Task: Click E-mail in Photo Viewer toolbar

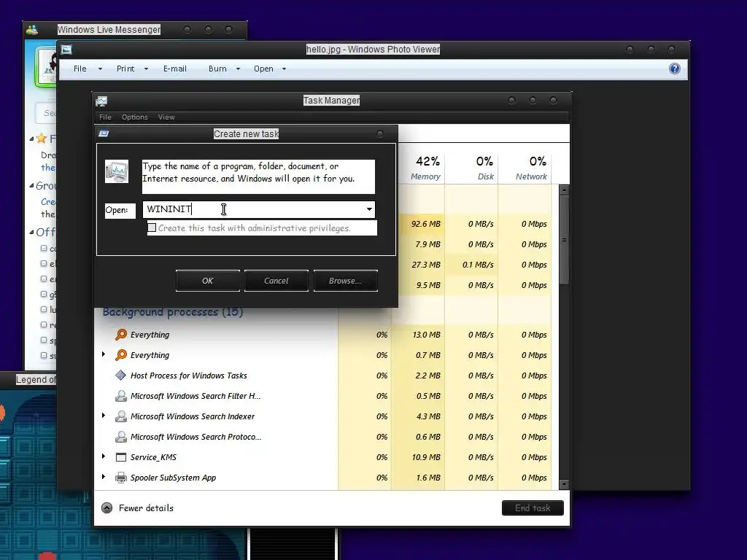Action: pos(175,69)
